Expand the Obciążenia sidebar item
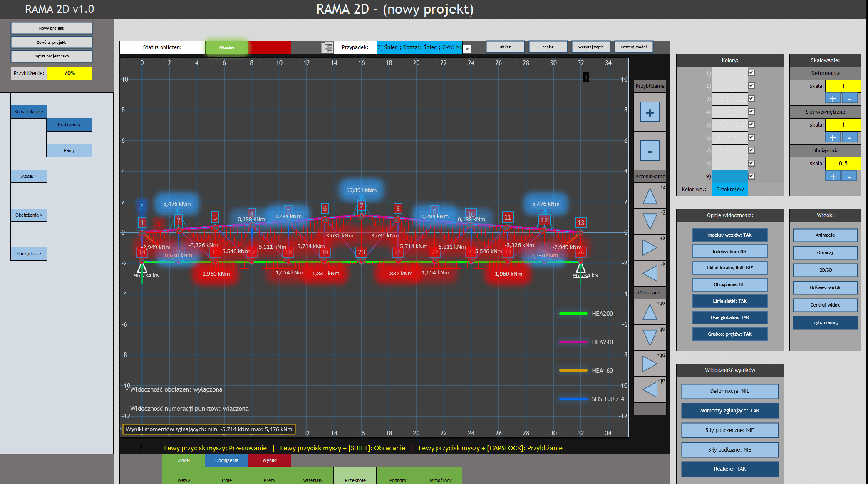868x484 pixels. 29,215
